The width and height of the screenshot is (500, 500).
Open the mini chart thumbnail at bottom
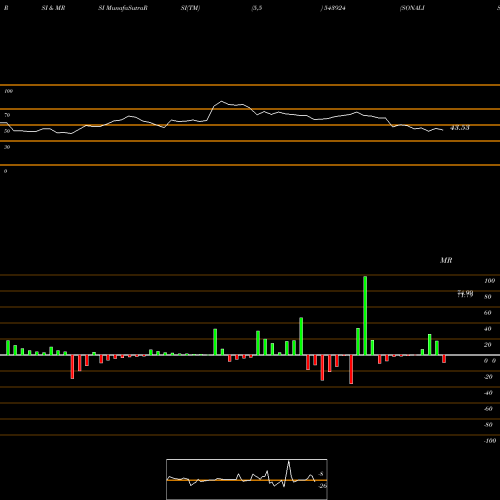click(x=247, y=479)
